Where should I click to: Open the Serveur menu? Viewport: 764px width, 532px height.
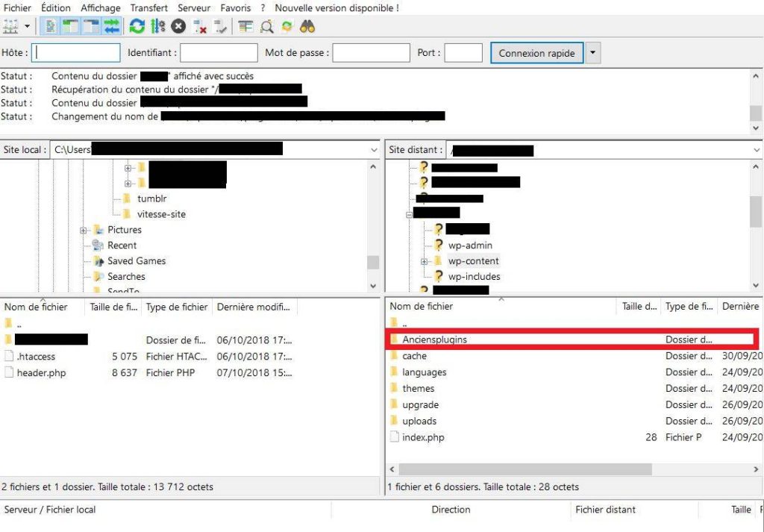pos(194,7)
